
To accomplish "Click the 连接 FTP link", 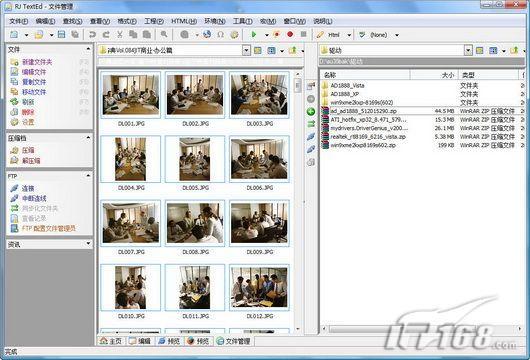I will click(x=28, y=188).
